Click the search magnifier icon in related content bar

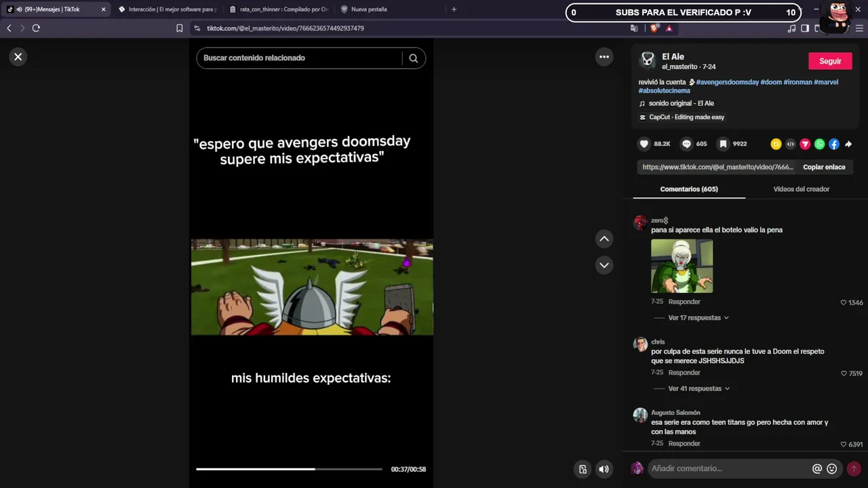(413, 58)
